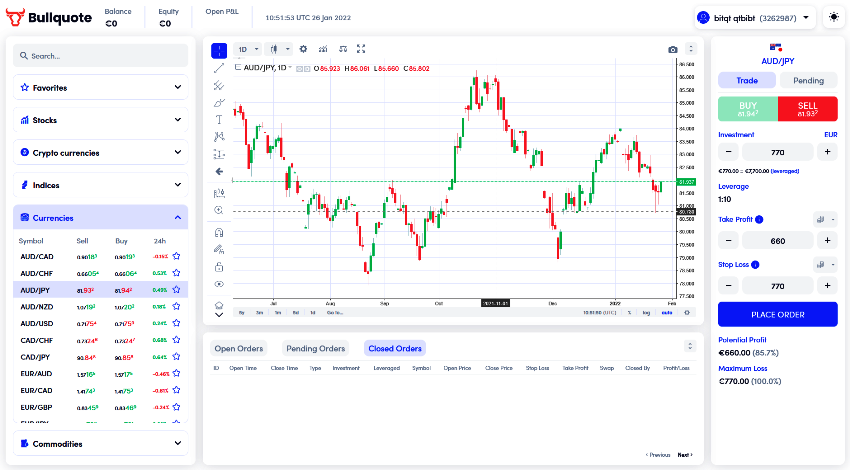Star the AUD/JPY row
This screenshot has width=850, height=470.
[176, 290]
